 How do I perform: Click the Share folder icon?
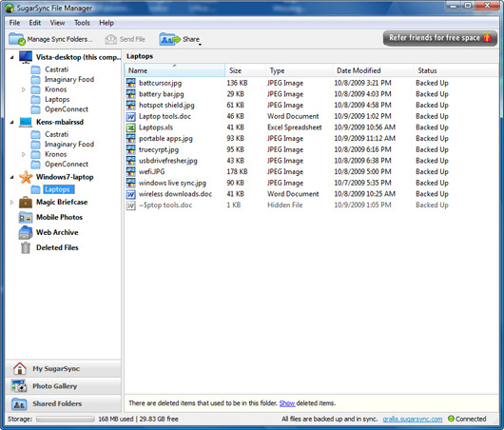(169, 39)
